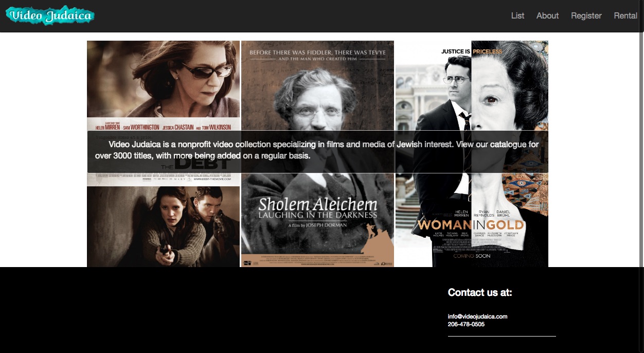This screenshot has width=644, height=353.
Task: Click phone number 206-478-0505
Action: (x=466, y=324)
